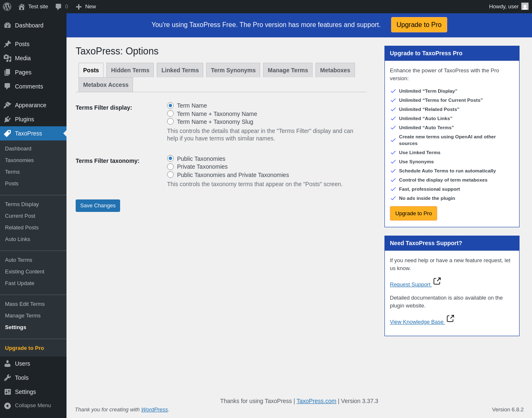Choose Private Taxonomies radio option
Screen dimensions: 532x418
pyautogui.click(x=170, y=167)
